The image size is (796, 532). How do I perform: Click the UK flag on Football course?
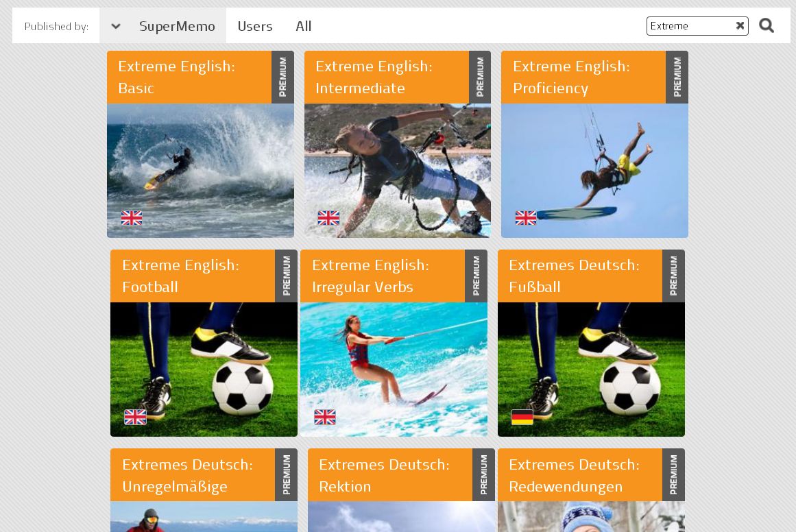click(136, 417)
